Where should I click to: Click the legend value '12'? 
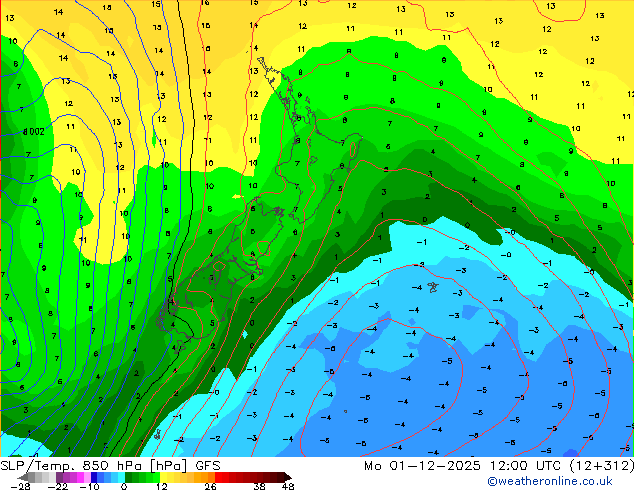[x=162, y=486]
